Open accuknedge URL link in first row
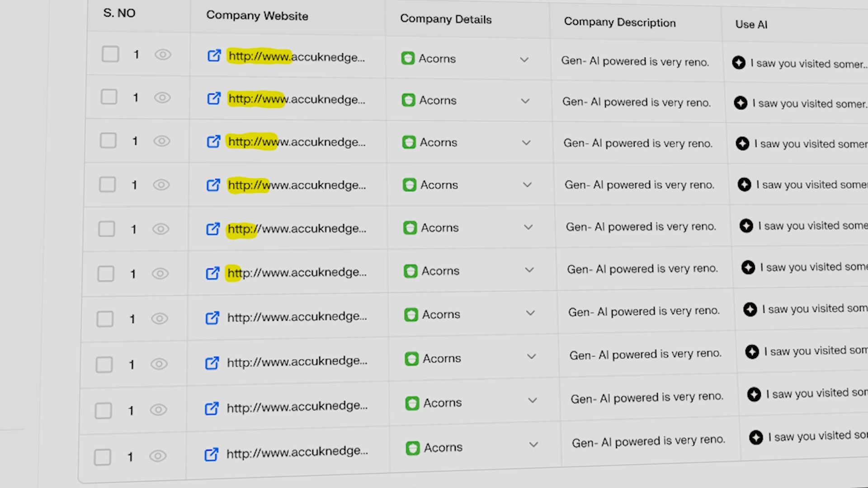Screen dimensions: 868x488 (x=297, y=57)
